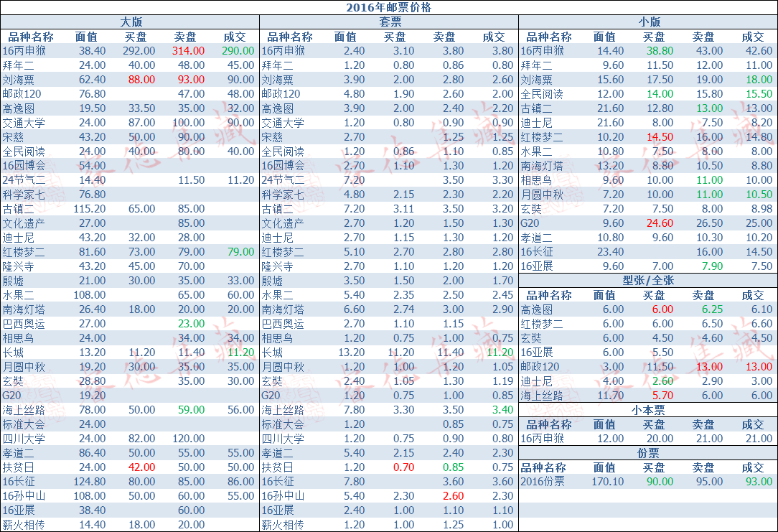The width and height of the screenshot is (778, 532).
Task: Select 薪火相传 name in 套票 table
Action: [282, 525]
